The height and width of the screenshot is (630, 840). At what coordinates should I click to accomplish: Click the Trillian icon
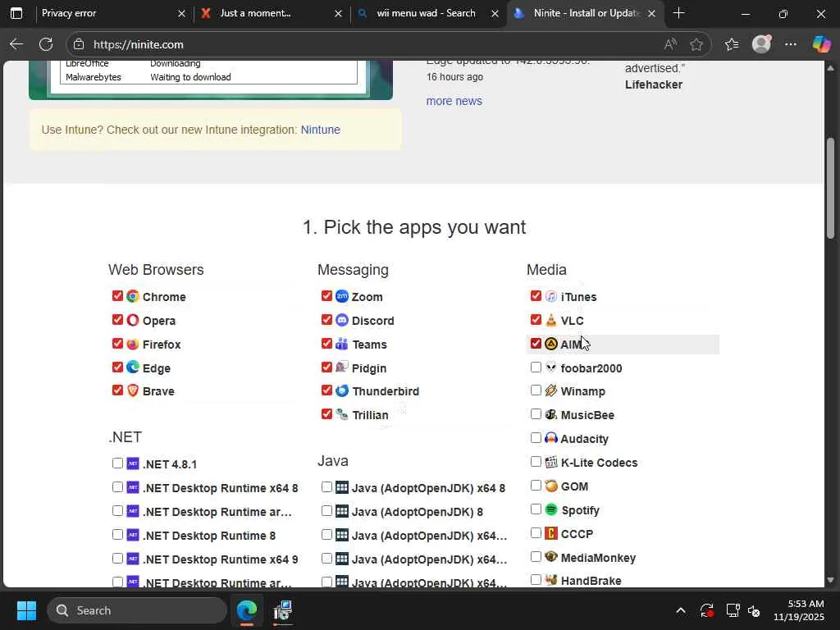click(342, 414)
